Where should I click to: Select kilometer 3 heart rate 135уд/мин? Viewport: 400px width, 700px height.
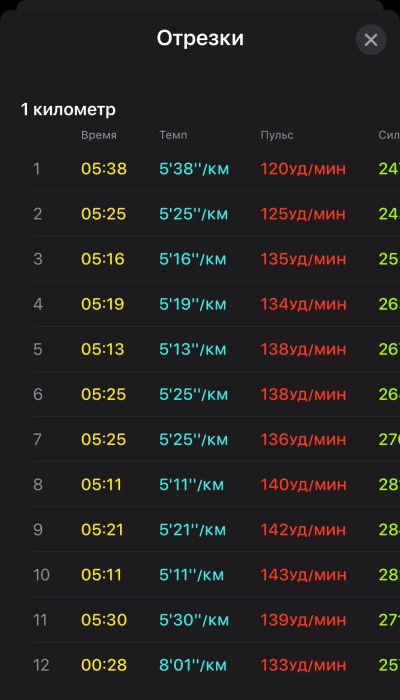click(303, 259)
